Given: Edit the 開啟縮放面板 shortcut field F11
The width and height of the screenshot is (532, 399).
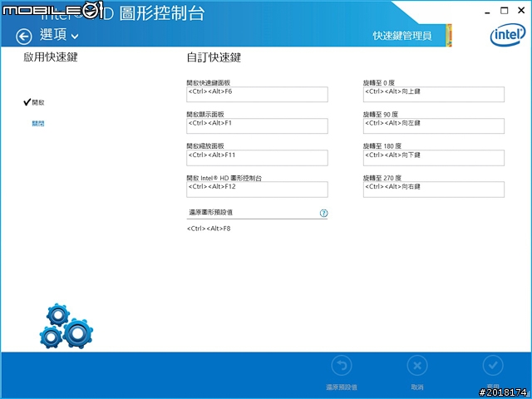Looking at the screenshot, I should [257, 158].
